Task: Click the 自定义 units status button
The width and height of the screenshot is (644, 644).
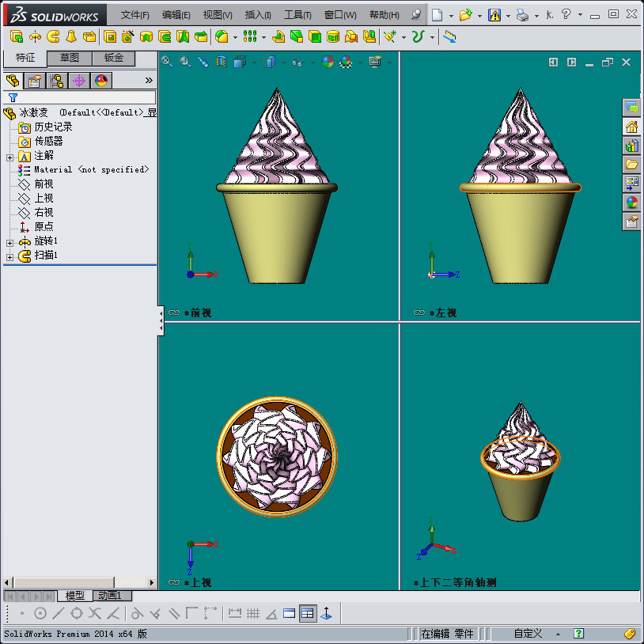Action: click(528, 634)
